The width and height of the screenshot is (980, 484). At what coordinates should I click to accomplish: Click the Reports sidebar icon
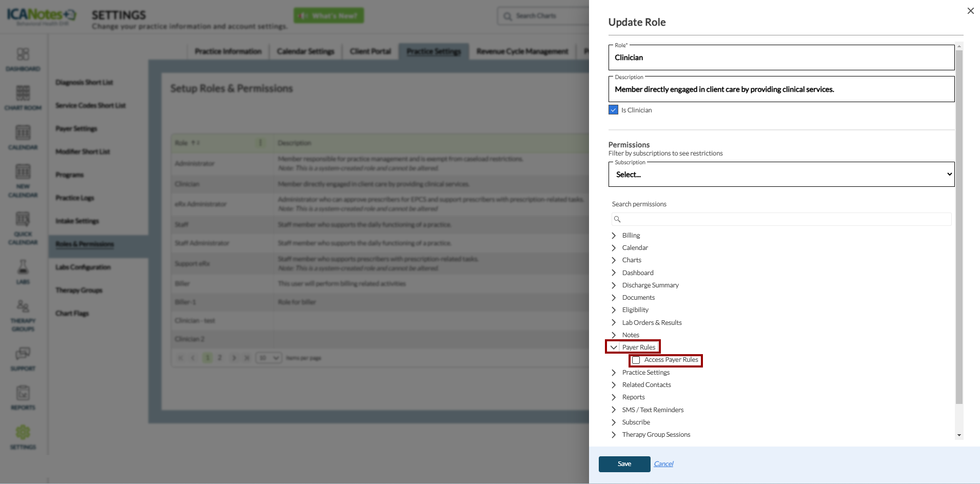(23, 394)
